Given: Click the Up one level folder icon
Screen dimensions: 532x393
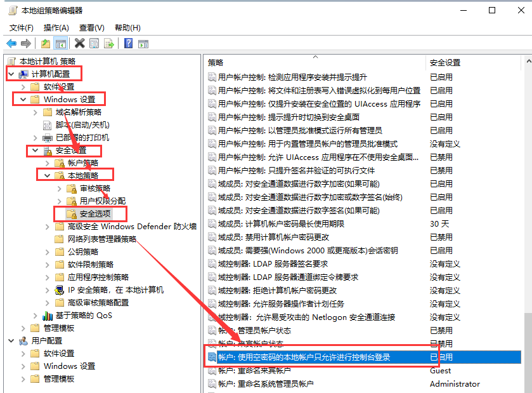Looking at the screenshot, I should coord(45,43).
